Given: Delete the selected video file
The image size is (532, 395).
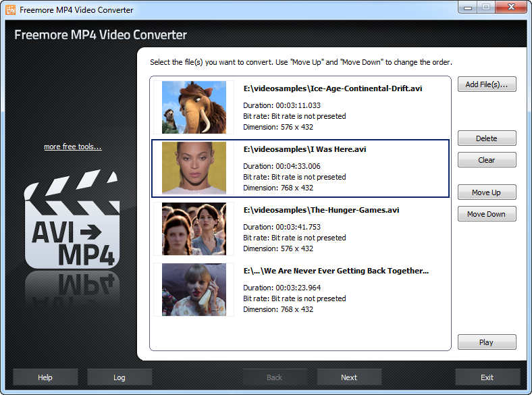Looking at the screenshot, I should tap(486, 138).
